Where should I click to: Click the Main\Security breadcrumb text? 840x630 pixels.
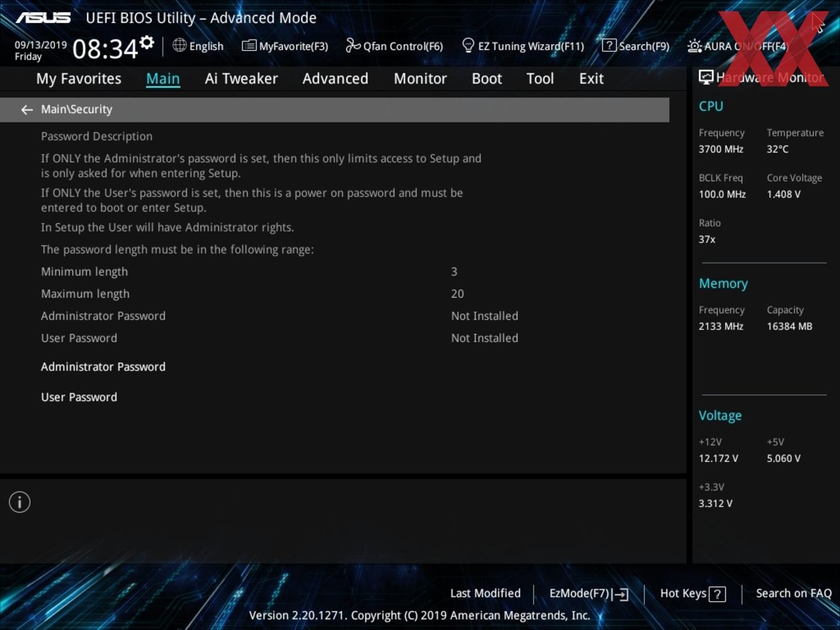(77, 109)
